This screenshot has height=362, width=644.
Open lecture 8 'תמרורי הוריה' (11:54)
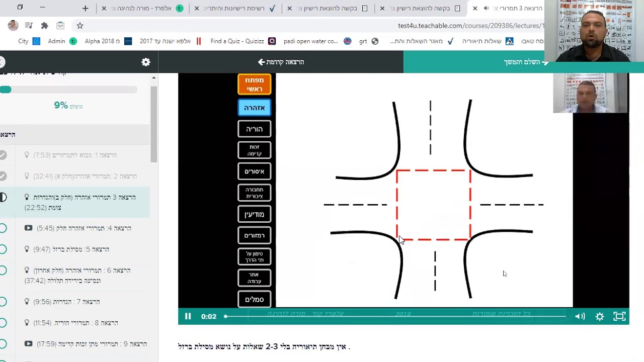click(75, 323)
